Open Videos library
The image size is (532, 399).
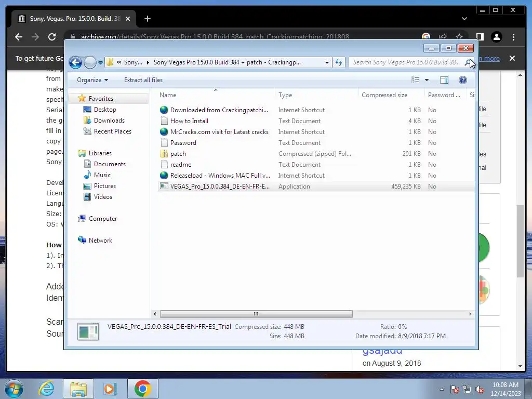(x=103, y=197)
